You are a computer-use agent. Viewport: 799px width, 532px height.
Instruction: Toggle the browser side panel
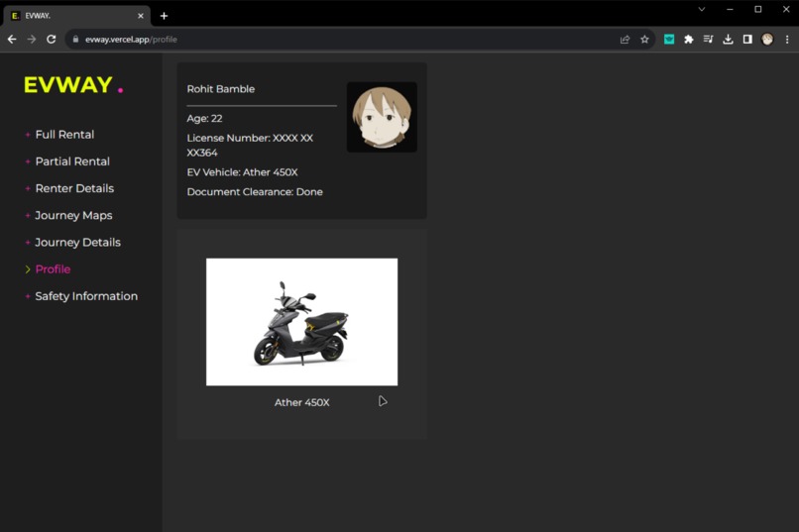coord(747,40)
